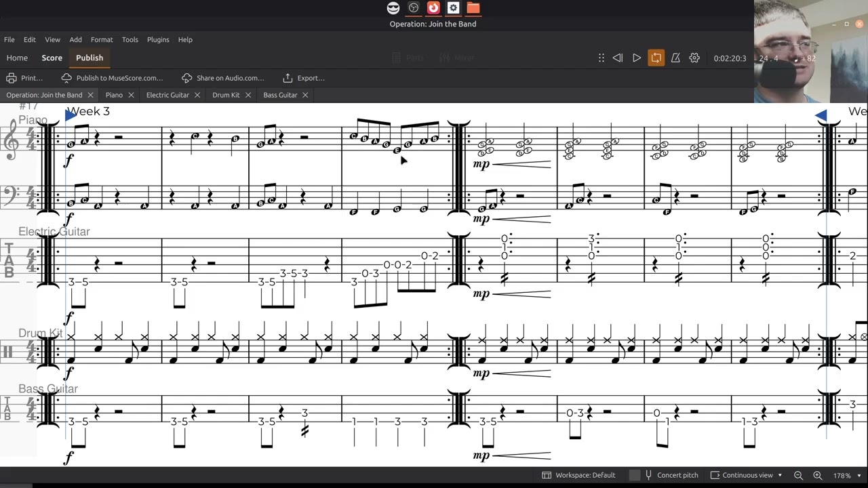Select the Operation: Join the Band score tab
Viewport: 868px width, 488px height.
pyautogui.click(x=44, y=96)
